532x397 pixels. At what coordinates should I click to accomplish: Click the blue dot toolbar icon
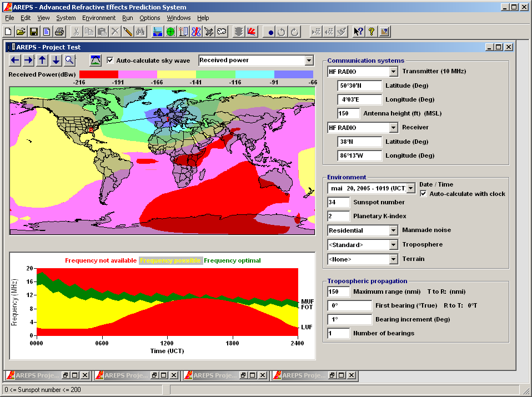(270, 32)
